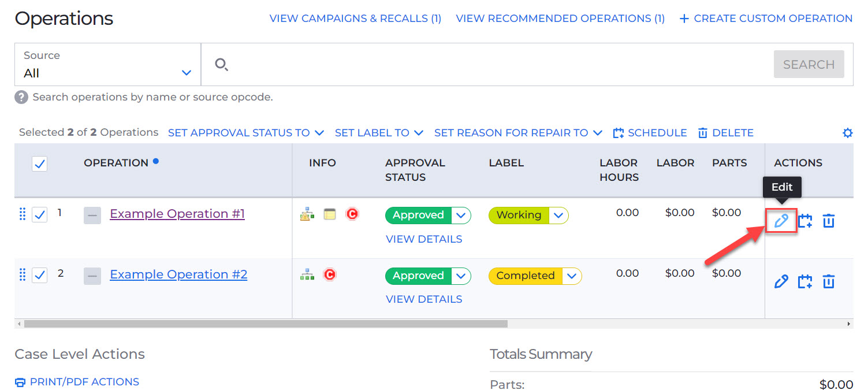Select the Edit pencil icon for Example Operation #1

pyautogui.click(x=781, y=220)
